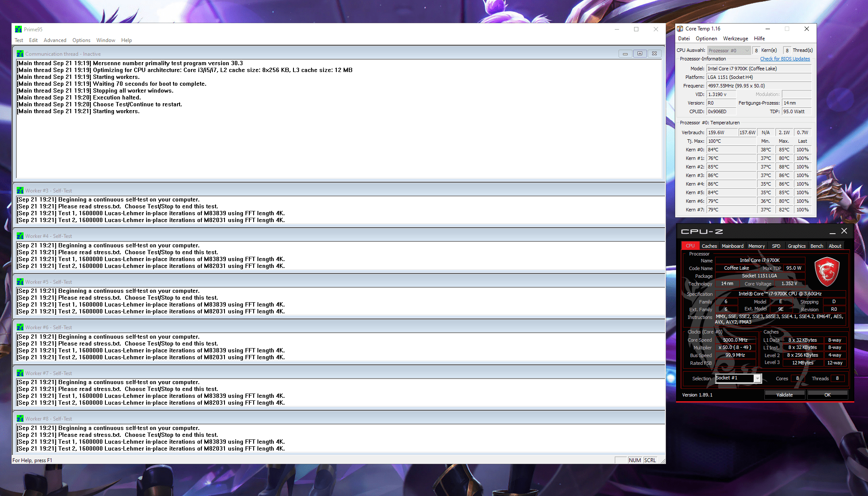Click the Level 3 cache value 12 MBytes
This screenshot has height=496, width=868.
pos(803,363)
